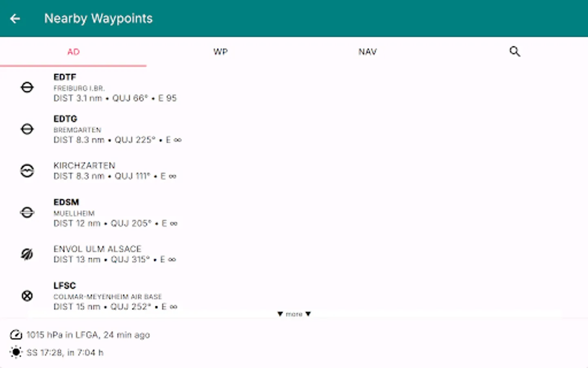This screenshot has height=368, width=588.
Task: Select the EDTF Freiburg airfield icon
Action: click(27, 87)
